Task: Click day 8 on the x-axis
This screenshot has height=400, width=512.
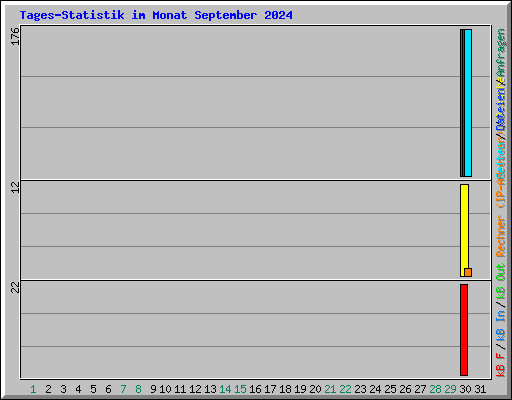Action: click(x=138, y=389)
